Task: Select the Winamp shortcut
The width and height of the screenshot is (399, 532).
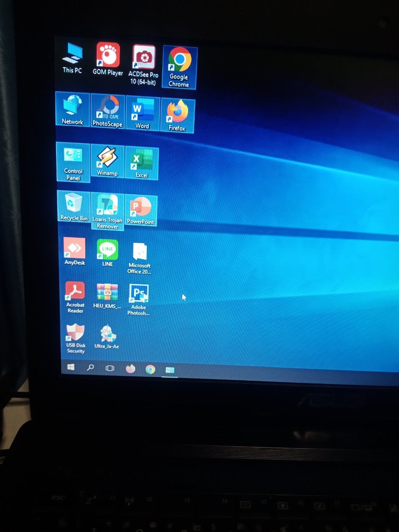Action: pyautogui.click(x=107, y=161)
